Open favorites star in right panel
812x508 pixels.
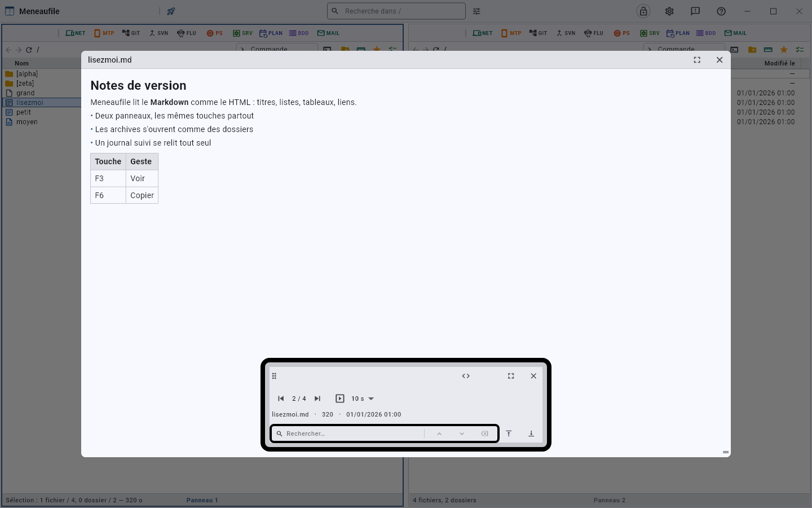coord(784,50)
